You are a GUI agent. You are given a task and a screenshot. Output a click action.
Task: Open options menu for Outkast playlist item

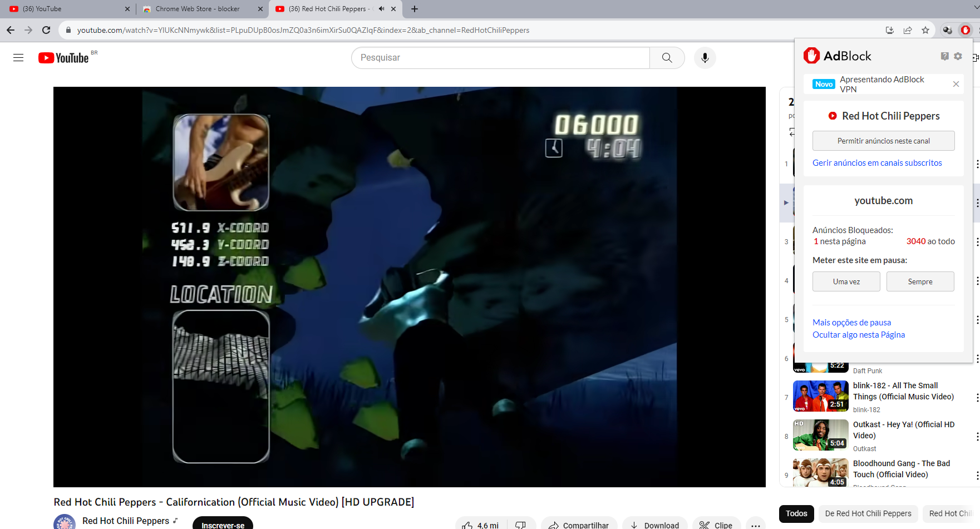[977, 436]
